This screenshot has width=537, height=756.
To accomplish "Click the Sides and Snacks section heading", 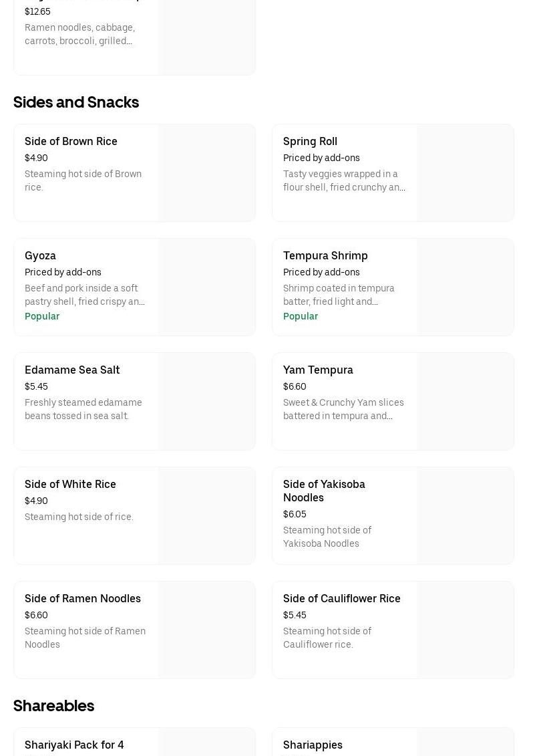I will pyautogui.click(x=76, y=102).
